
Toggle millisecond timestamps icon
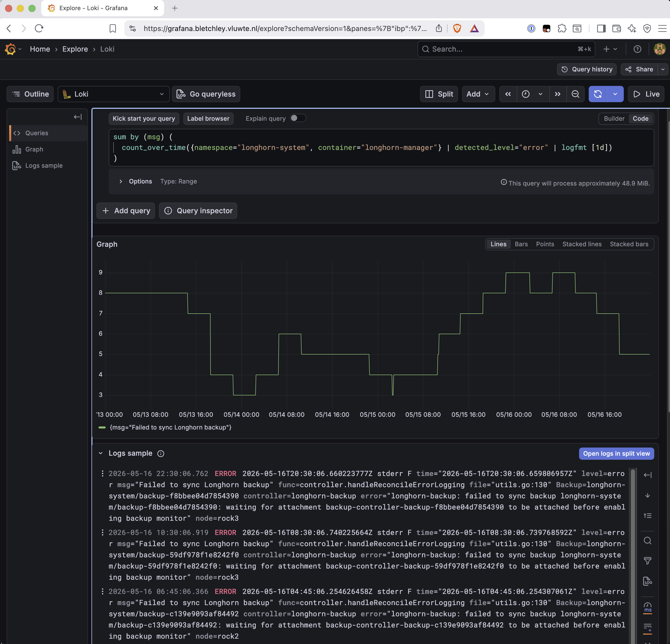tap(647, 608)
